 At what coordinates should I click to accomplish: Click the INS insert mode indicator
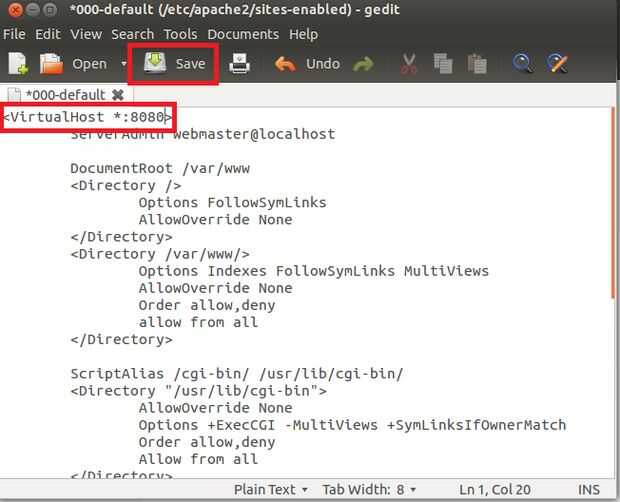click(x=589, y=490)
